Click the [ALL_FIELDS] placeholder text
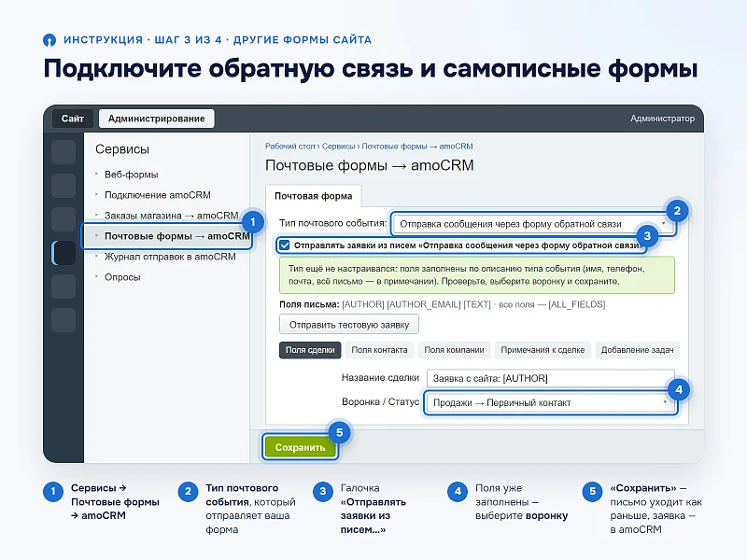 (x=577, y=304)
